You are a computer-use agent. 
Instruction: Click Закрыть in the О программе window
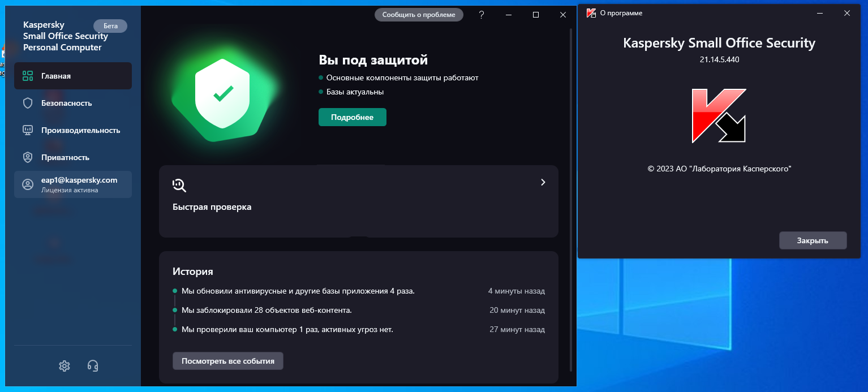pos(813,240)
